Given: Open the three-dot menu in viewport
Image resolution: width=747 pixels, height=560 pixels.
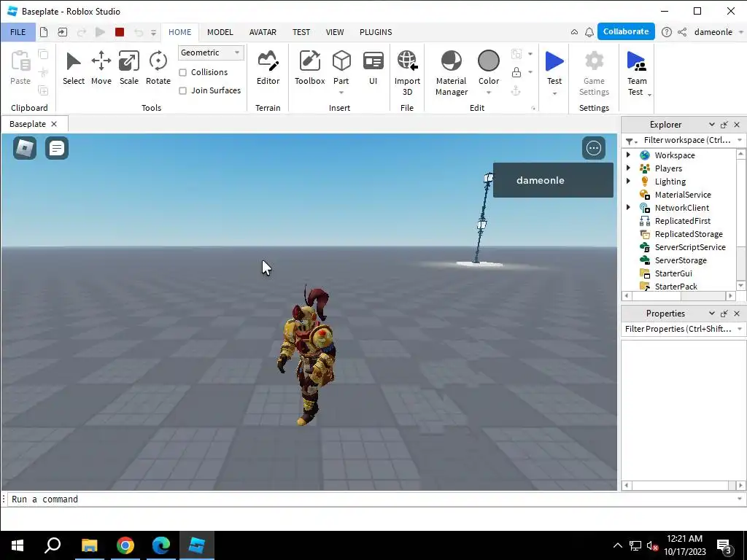Looking at the screenshot, I should [x=594, y=148].
